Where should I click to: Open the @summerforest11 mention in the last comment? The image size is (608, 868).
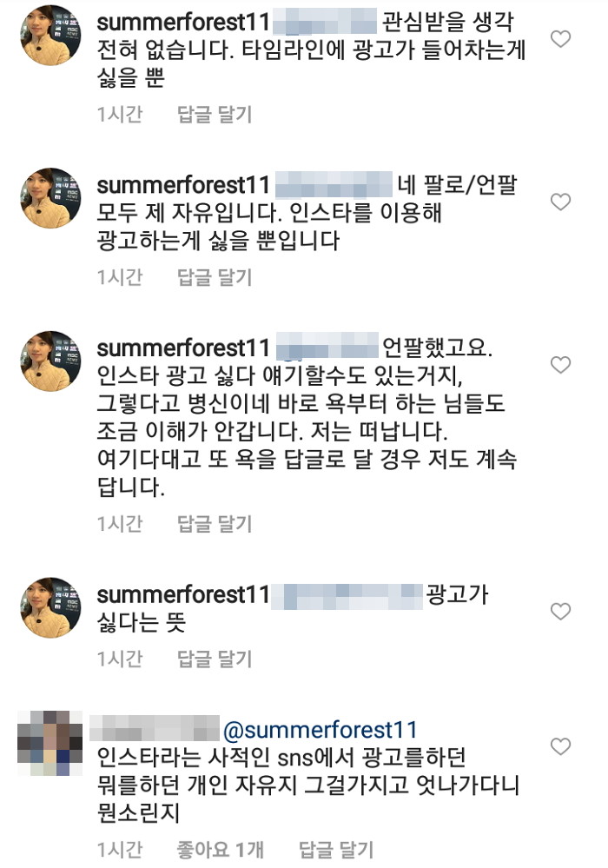point(321,729)
